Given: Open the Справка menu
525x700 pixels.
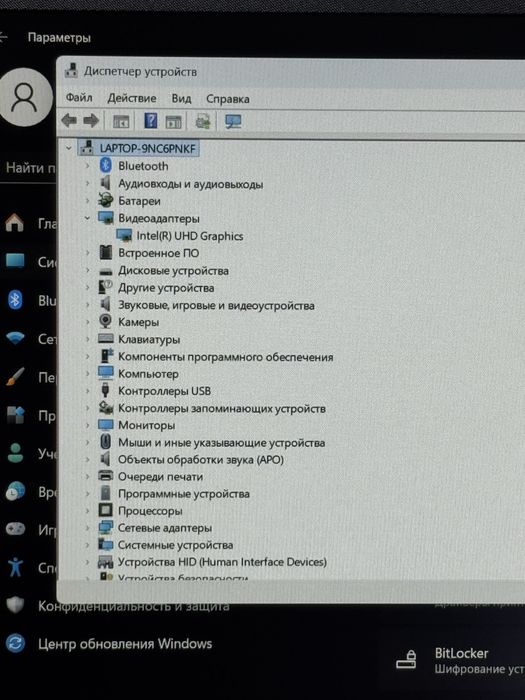Looking at the screenshot, I should [x=228, y=99].
